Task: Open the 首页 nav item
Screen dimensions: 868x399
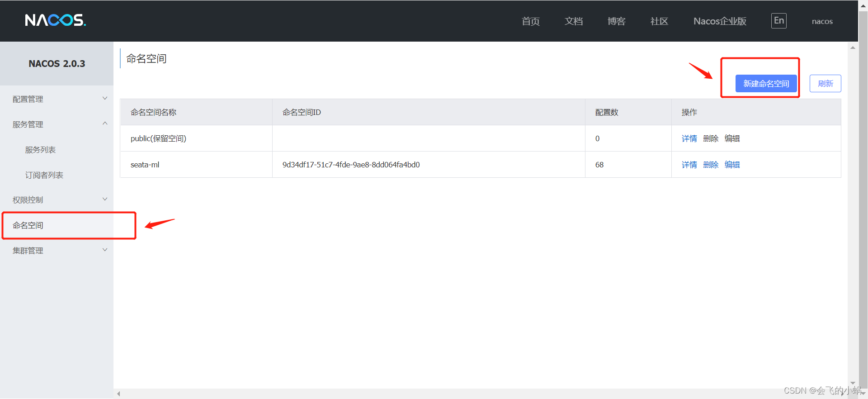Action: (531, 21)
